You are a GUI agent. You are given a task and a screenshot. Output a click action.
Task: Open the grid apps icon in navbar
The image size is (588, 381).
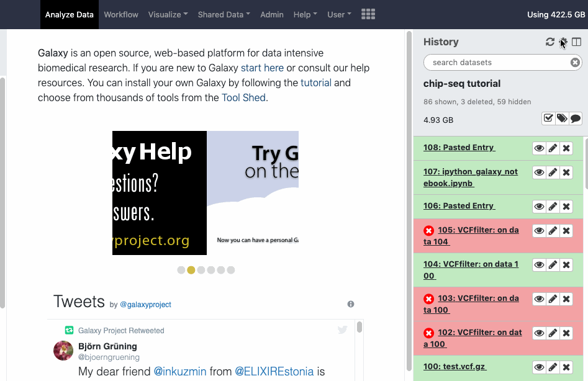pos(368,14)
